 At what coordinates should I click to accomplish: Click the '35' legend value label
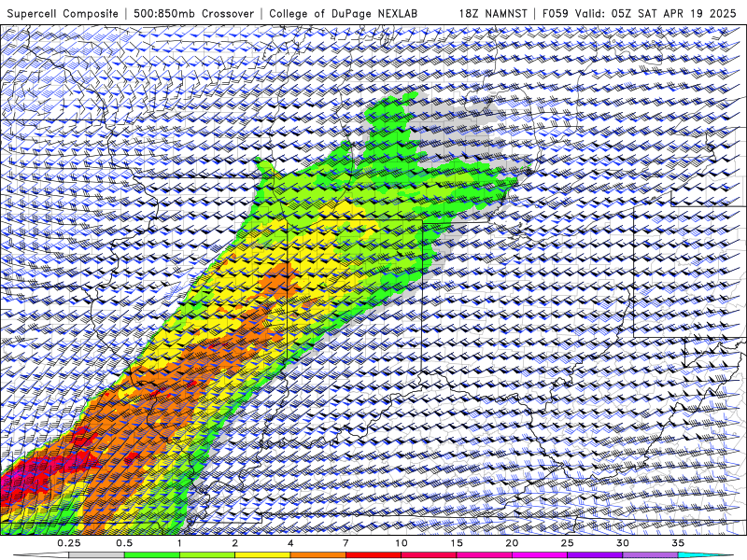click(x=678, y=543)
